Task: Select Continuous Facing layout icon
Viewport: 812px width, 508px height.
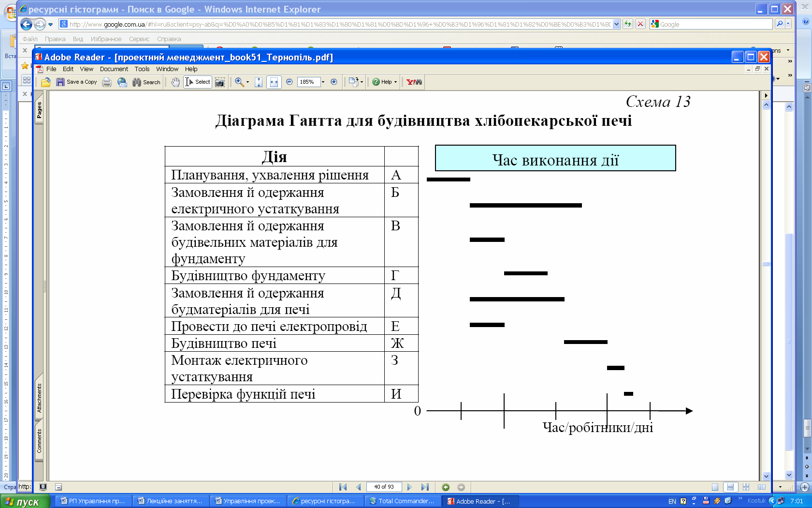Action: point(746,487)
